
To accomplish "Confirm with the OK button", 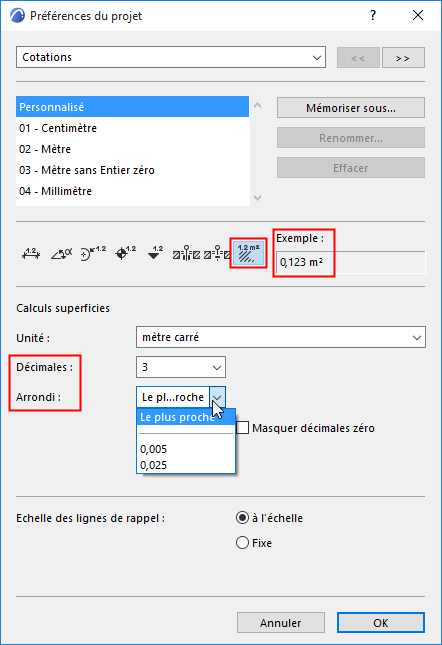I will coord(381,623).
